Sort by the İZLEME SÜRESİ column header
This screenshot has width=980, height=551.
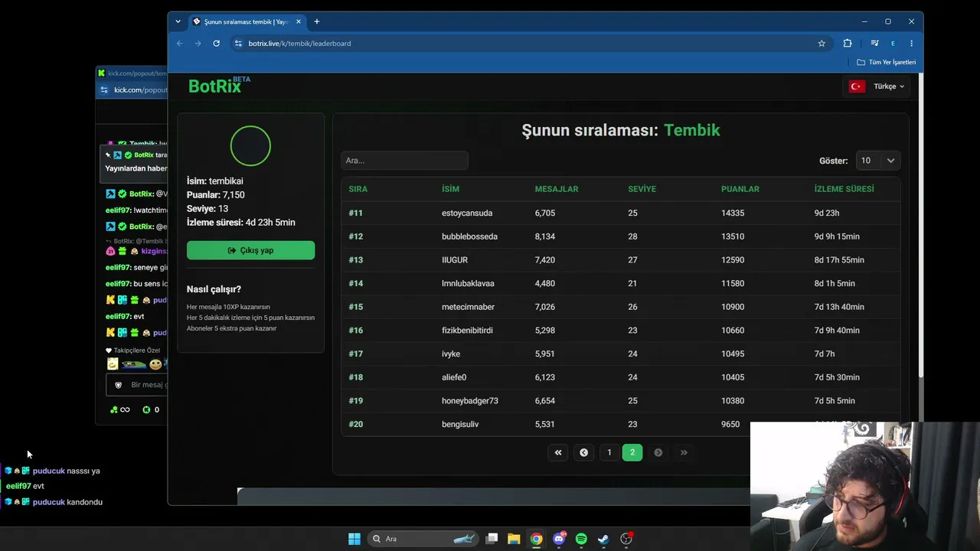coord(844,189)
